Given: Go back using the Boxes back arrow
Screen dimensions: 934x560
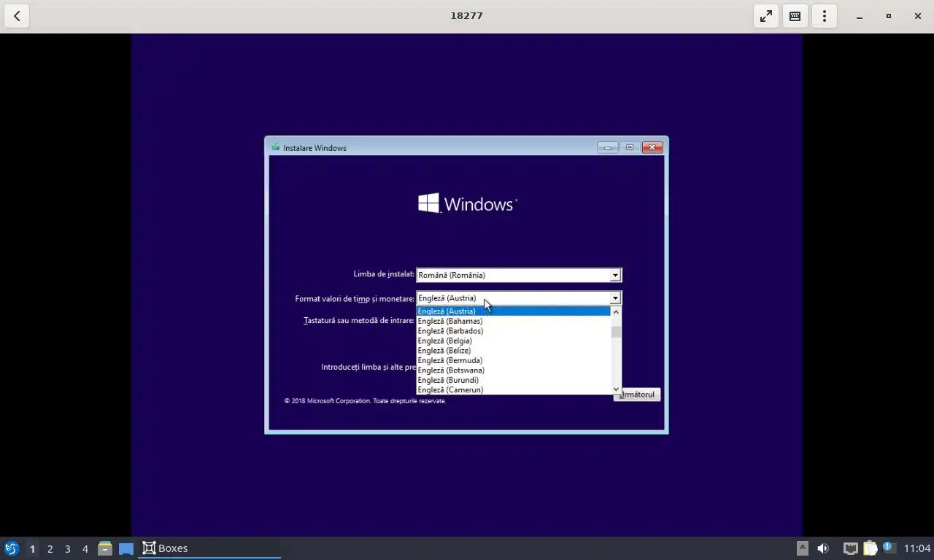Looking at the screenshot, I should 17,15.
